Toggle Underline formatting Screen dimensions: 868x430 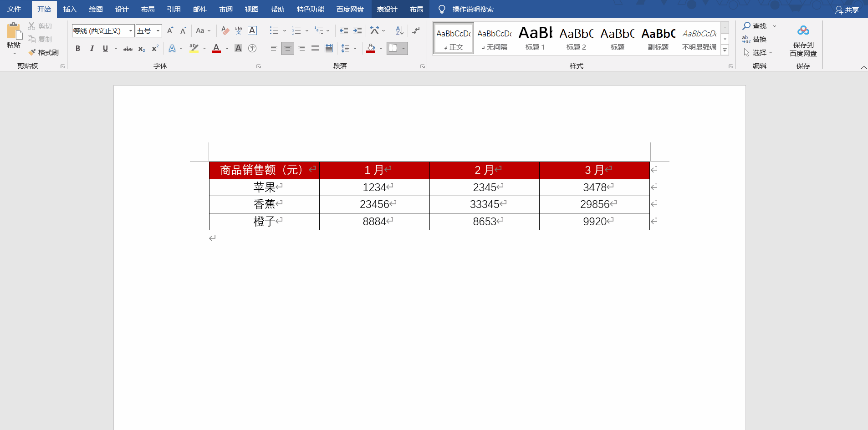point(105,48)
